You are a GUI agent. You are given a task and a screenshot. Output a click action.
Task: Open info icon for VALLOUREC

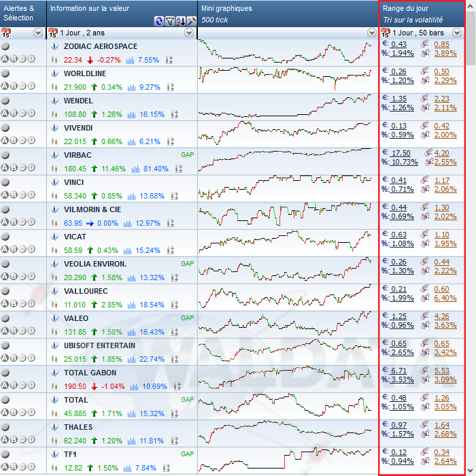(54, 291)
